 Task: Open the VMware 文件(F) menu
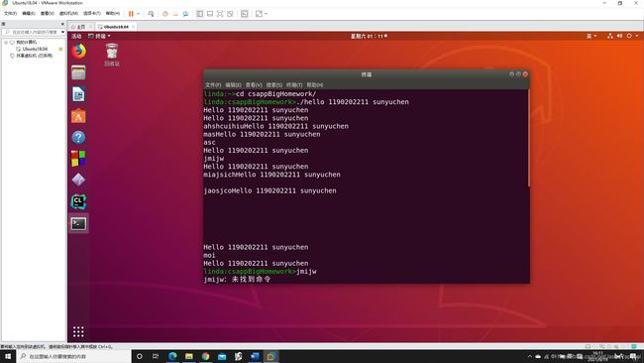10,14
